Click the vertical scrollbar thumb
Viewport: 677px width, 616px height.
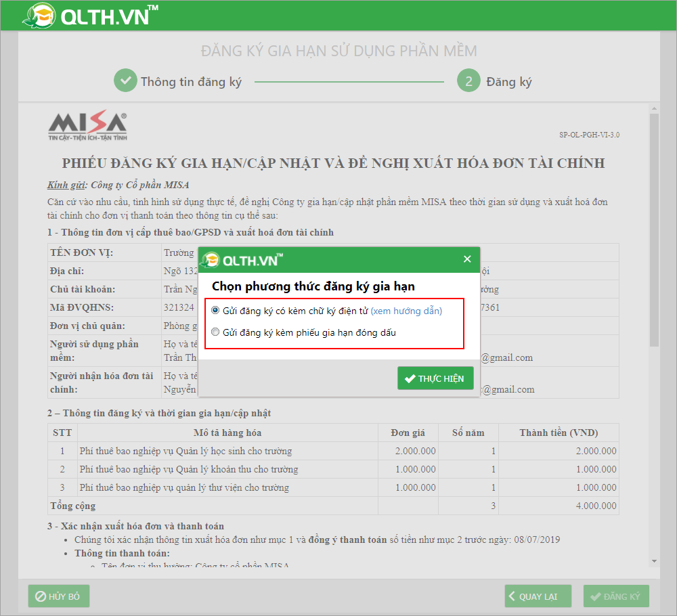click(x=654, y=230)
